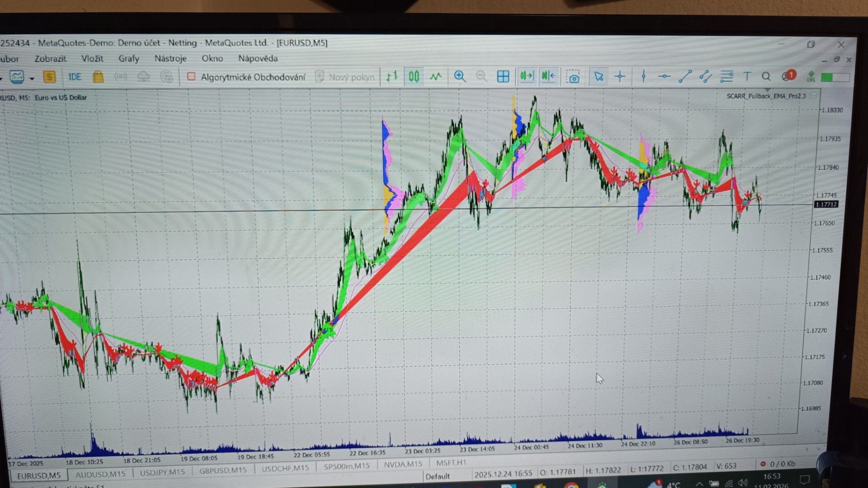Open the Grafy menu
The image size is (868, 488).
(128, 59)
